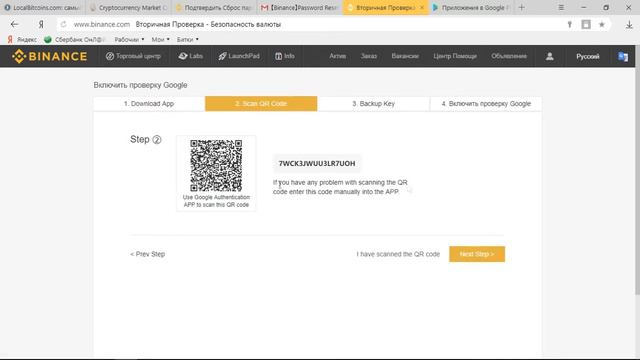Click the Next Step button

tap(477, 254)
